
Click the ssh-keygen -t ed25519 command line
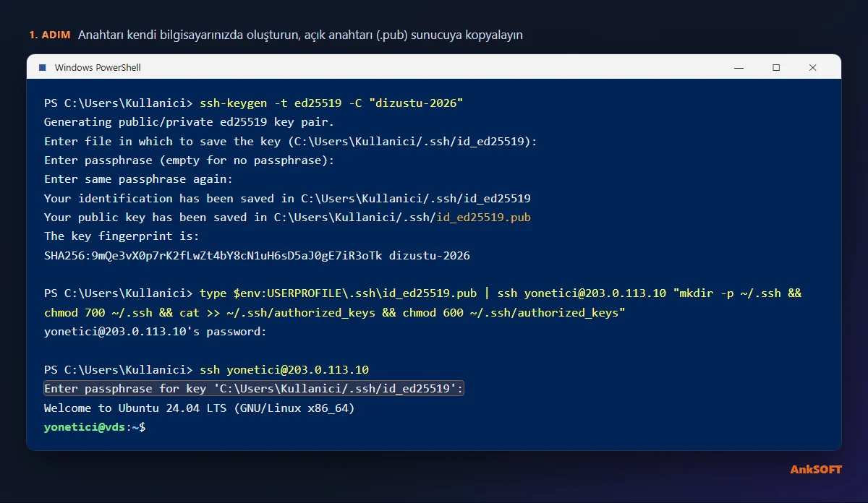253,103
